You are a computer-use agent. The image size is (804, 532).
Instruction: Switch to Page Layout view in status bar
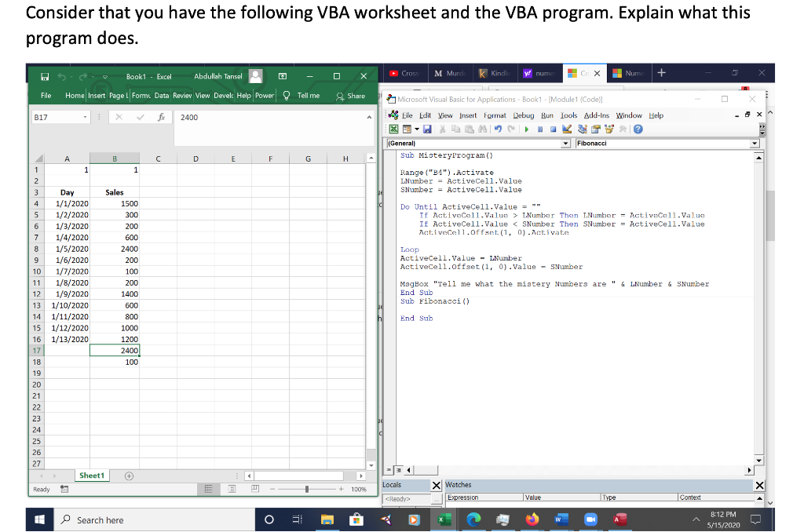click(232, 490)
